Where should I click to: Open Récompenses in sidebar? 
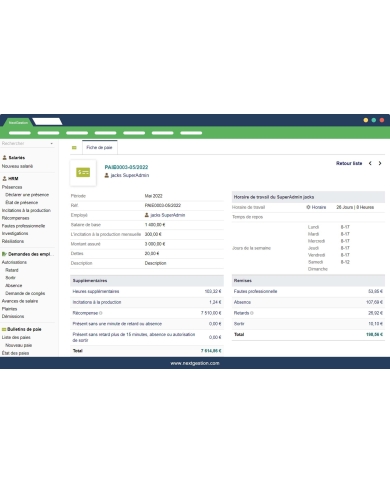(15, 218)
